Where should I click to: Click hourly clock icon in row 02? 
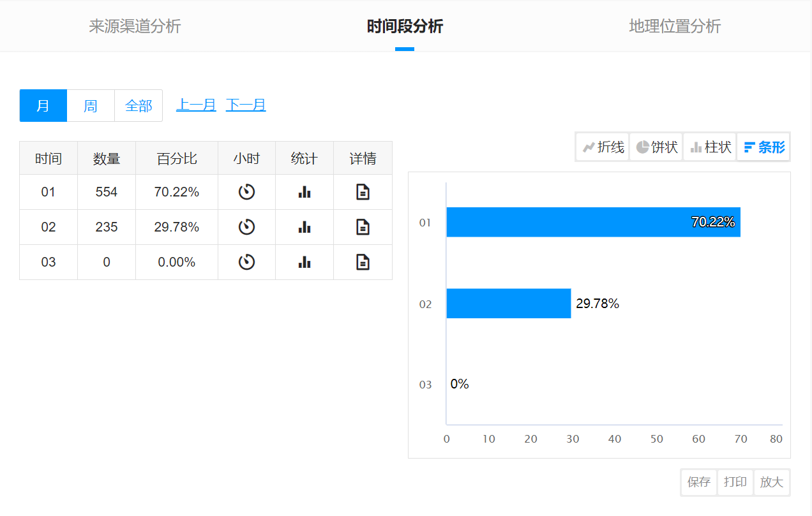click(246, 227)
